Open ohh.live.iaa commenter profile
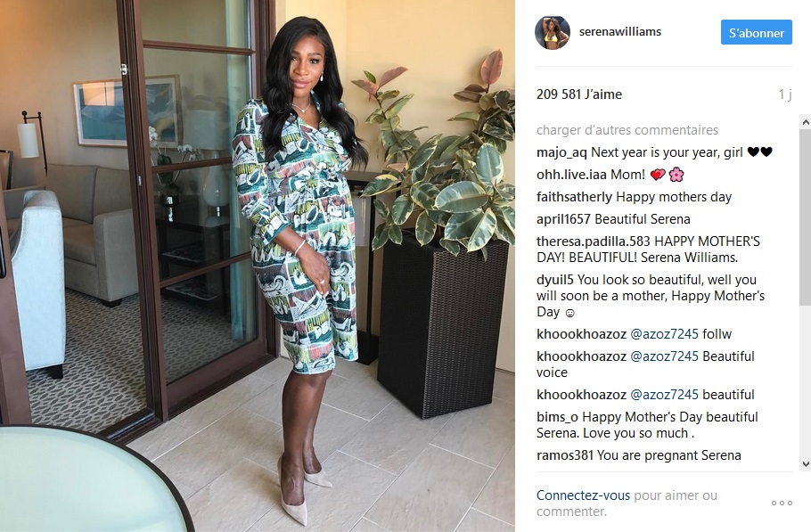This screenshot has width=811, height=532. tap(572, 175)
